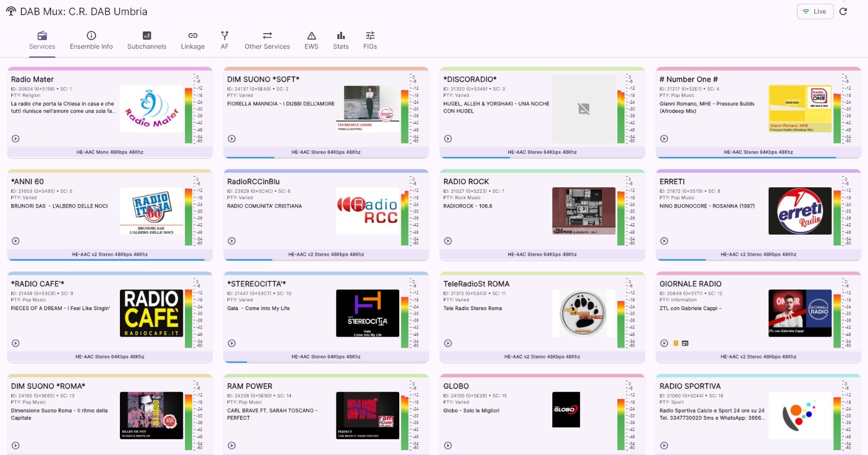Toggle the Live mode button
Screen dimensions: 868x455
815,11
